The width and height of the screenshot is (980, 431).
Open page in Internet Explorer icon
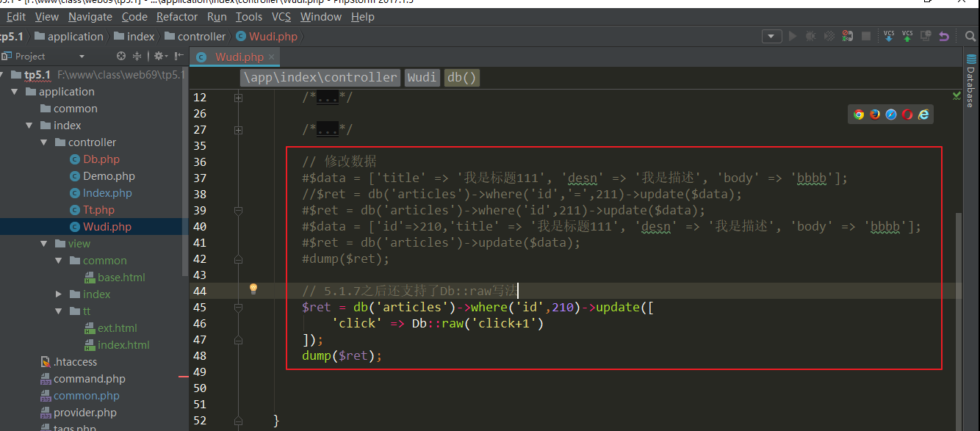(923, 114)
